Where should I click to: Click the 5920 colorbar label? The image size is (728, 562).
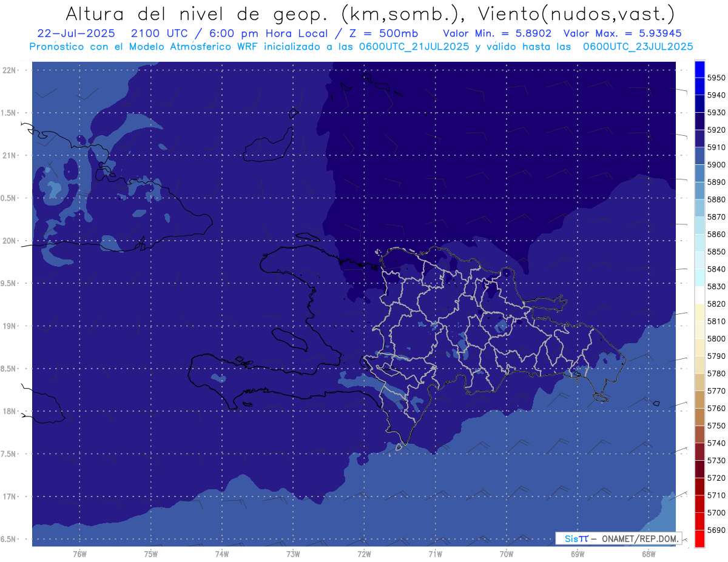click(x=716, y=130)
